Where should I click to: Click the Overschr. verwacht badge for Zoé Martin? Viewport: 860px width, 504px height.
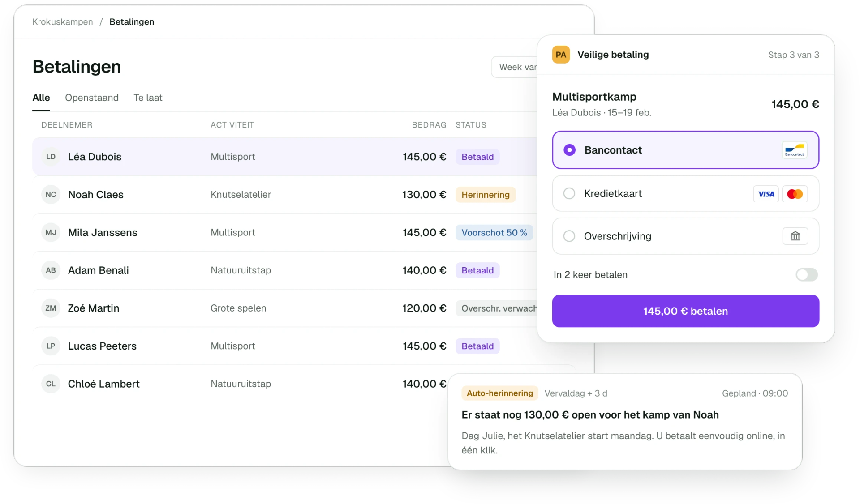pos(497,308)
